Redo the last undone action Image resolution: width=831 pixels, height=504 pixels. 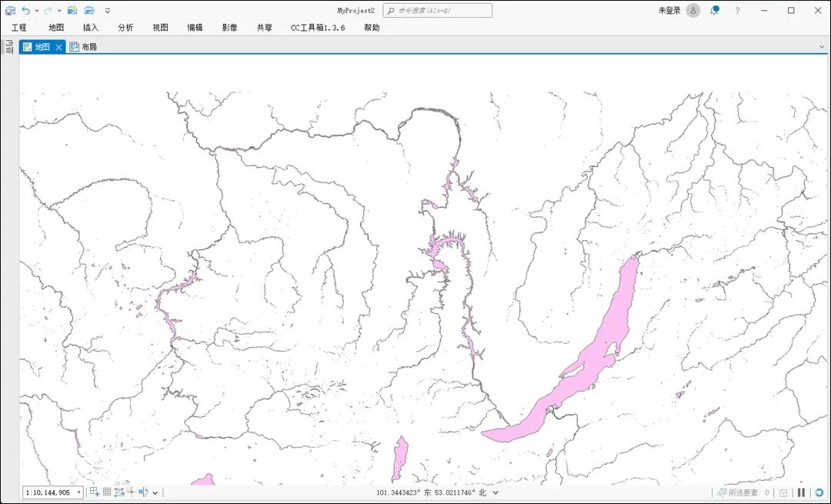[48, 10]
